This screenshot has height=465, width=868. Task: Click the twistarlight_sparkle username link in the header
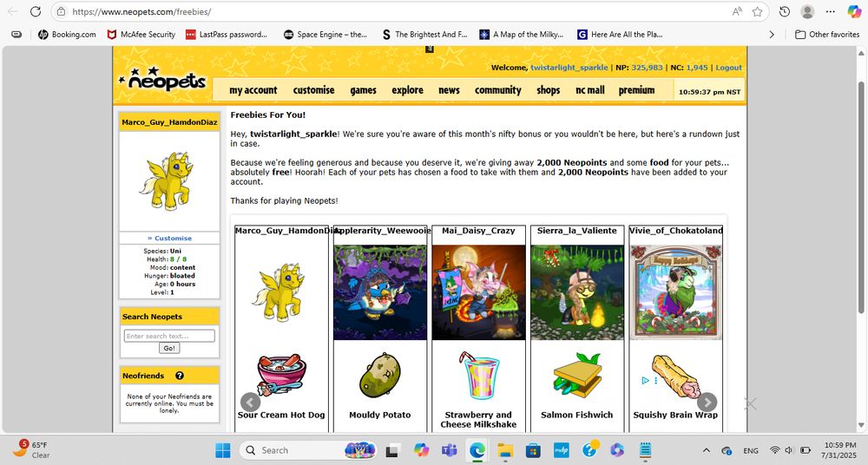coord(569,68)
